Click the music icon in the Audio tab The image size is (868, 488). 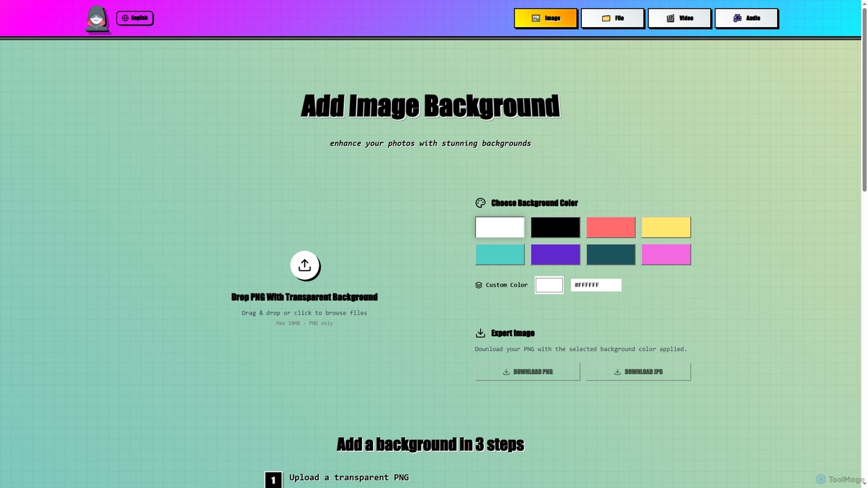click(737, 18)
